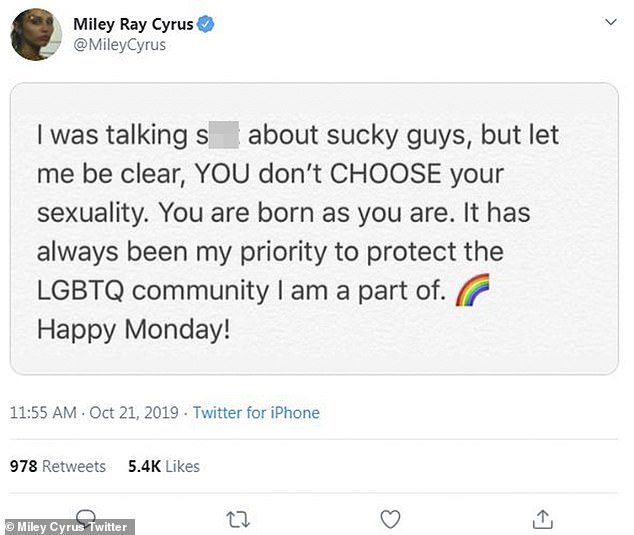Screen dimensions: 634x535
Task: Click the Miley Ray Cyrus display name
Action: click(x=135, y=23)
